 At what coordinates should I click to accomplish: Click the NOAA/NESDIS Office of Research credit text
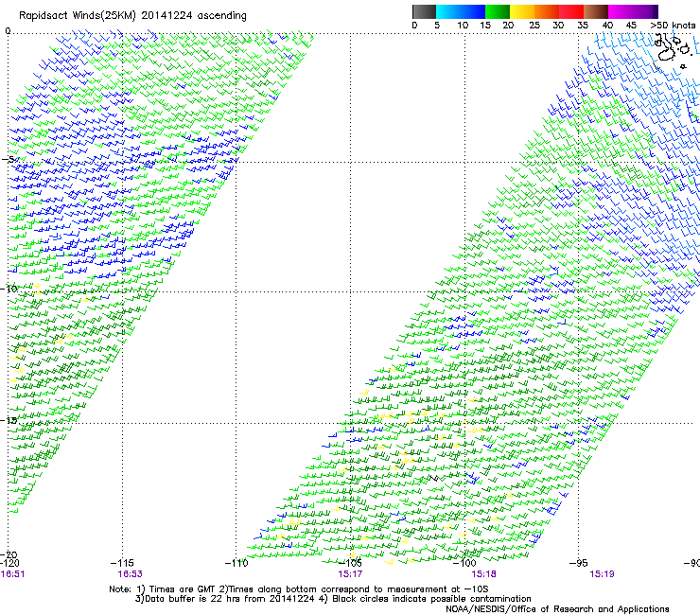[557, 609]
